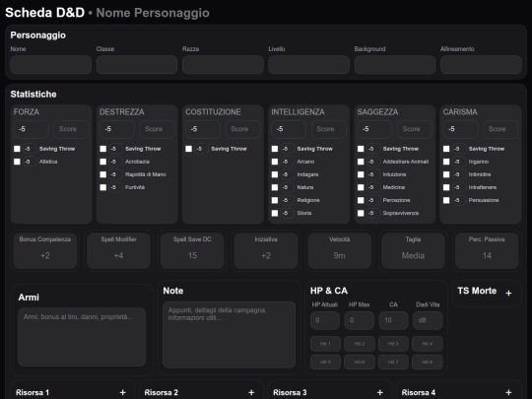
Task: Click inside the Armi text area
Action: [82, 337]
